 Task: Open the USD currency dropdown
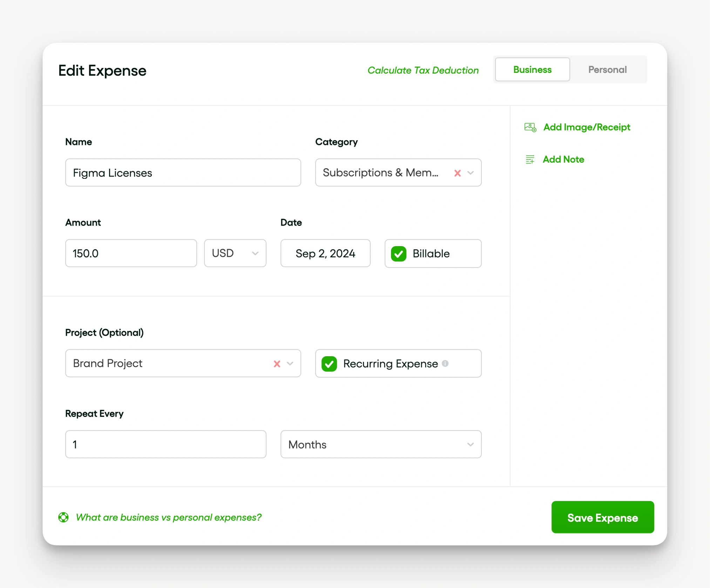pos(235,253)
